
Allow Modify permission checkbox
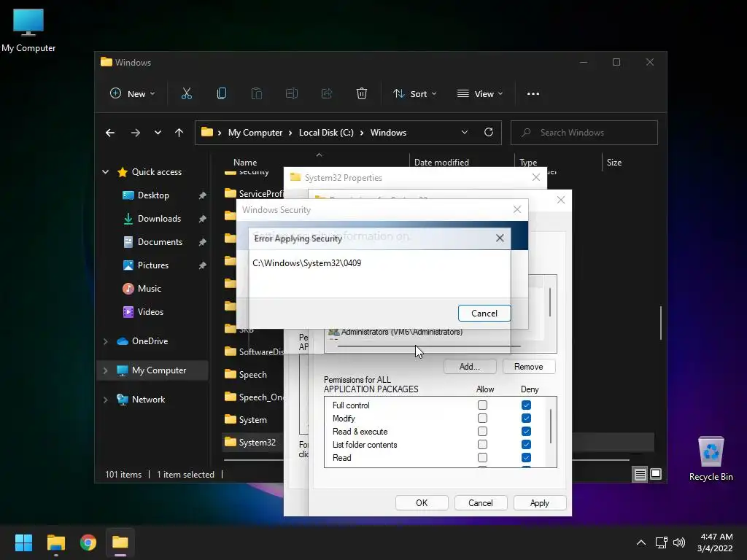[483, 418]
